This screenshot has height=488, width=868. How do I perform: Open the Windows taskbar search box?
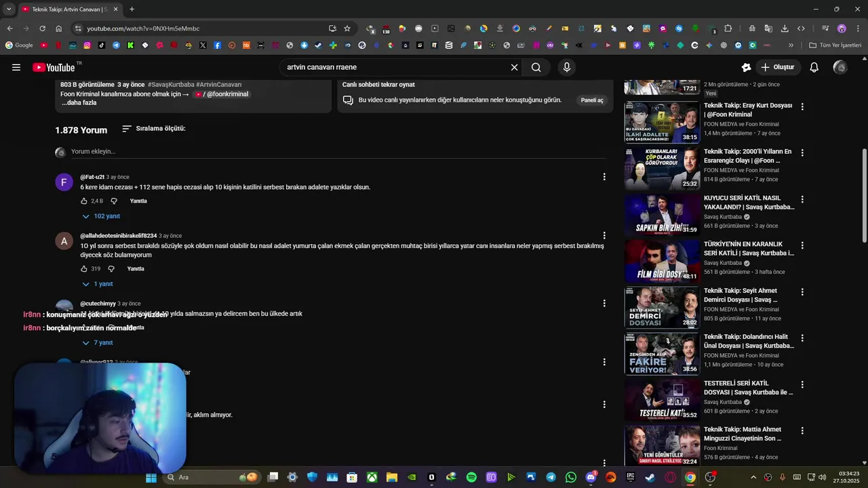[x=212, y=477]
